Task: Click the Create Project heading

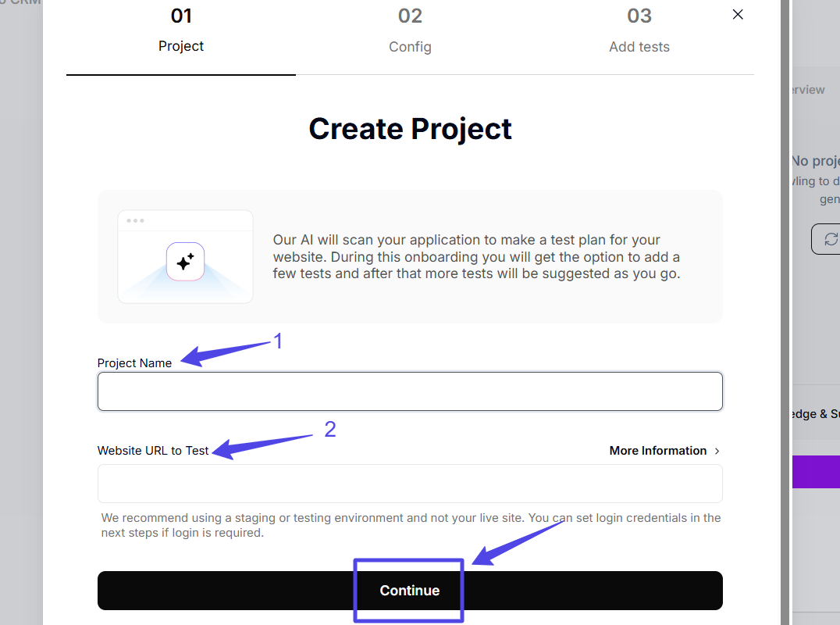Action: point(410,129)
